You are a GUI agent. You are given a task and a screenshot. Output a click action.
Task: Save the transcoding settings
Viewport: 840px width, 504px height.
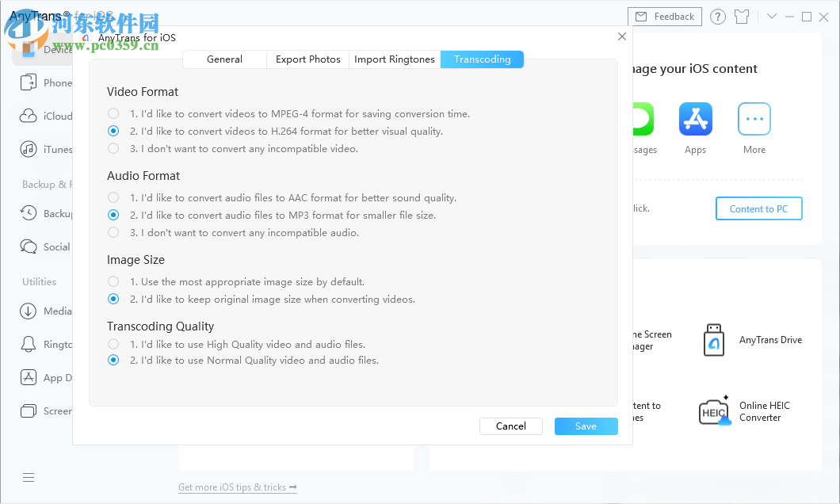point(586,426)
